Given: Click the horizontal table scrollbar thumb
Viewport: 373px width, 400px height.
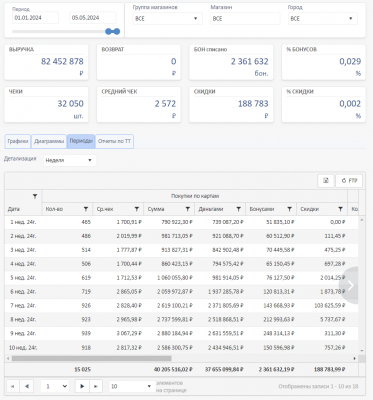Looking at the screenshot, I should point(92,359).
